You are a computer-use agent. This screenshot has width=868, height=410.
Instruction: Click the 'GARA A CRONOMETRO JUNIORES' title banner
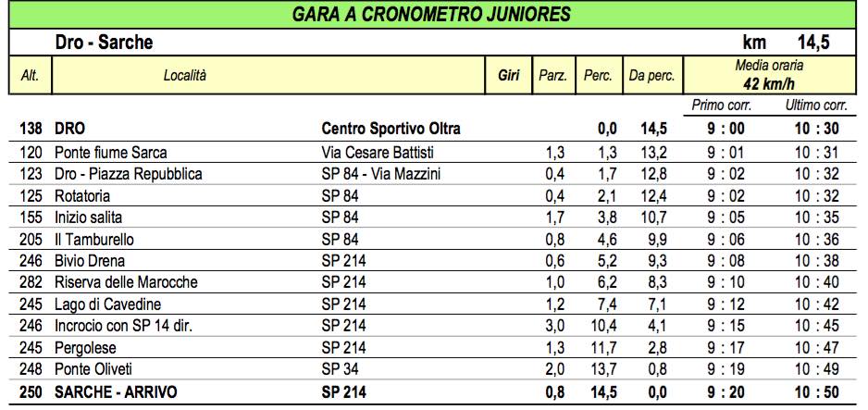pyautogui.click(x=431, y=15)
